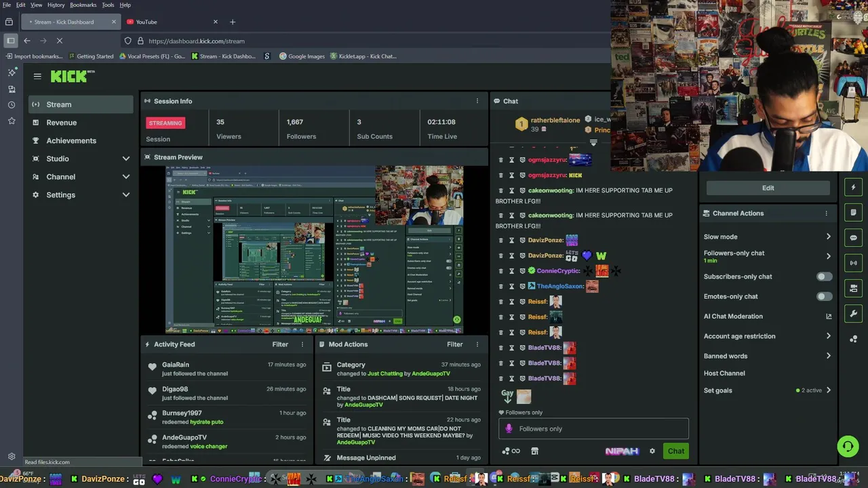Screen dimensions: 868x488
Task: Switch to the YouTube tab
Action: 172,22
